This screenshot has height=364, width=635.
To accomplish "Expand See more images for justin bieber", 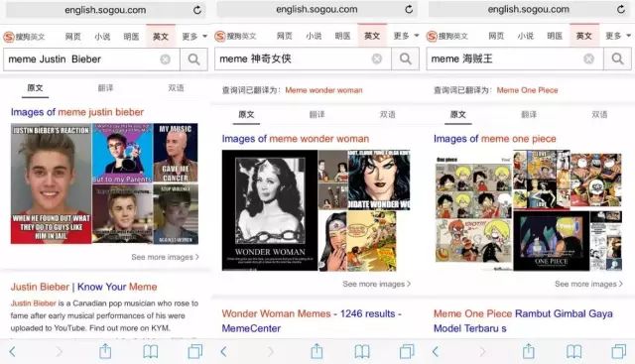I will 166,257.
